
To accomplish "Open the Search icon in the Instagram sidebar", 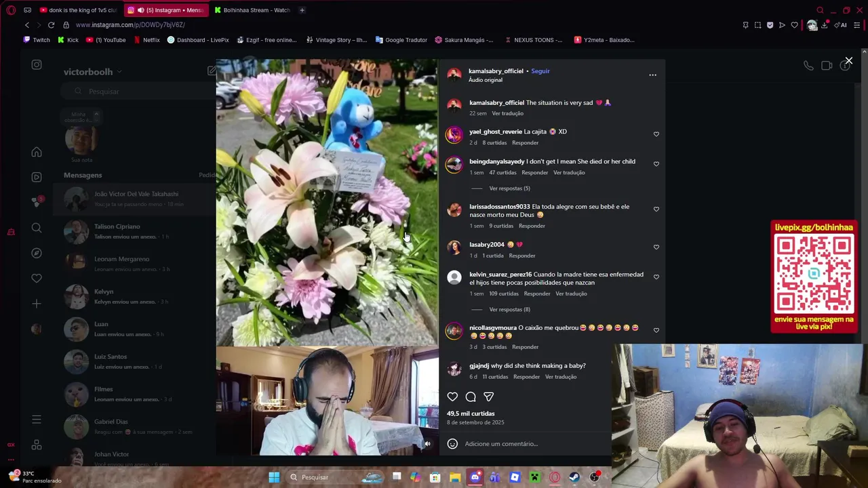I will click(37, 228).
